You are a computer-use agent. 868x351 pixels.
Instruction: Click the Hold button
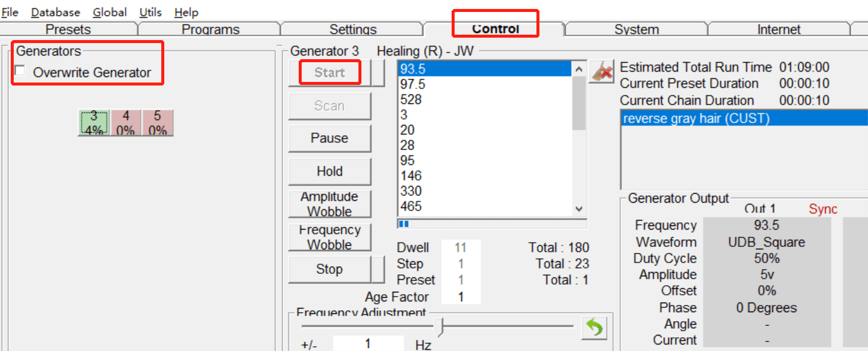(329, 172)
